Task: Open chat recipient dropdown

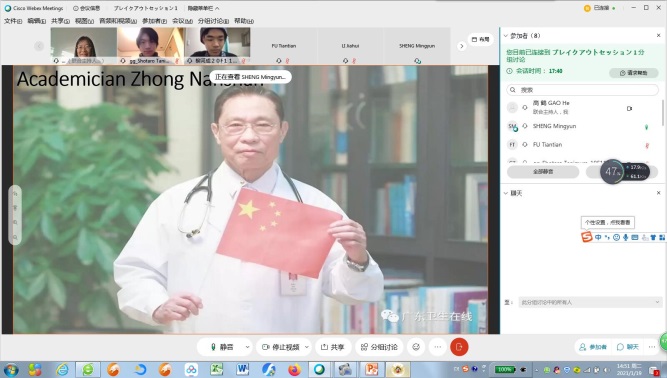Action: [590, 302]
